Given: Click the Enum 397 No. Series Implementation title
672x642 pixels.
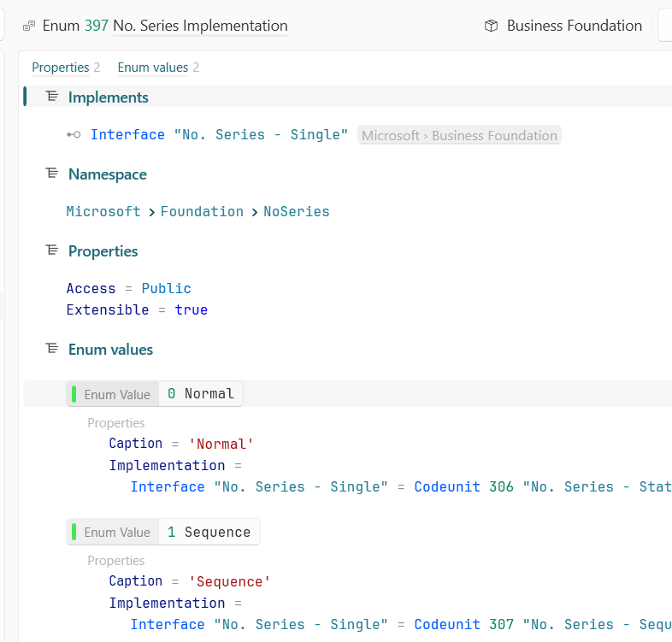Looking at the screenshot, I should coord(165,27).
